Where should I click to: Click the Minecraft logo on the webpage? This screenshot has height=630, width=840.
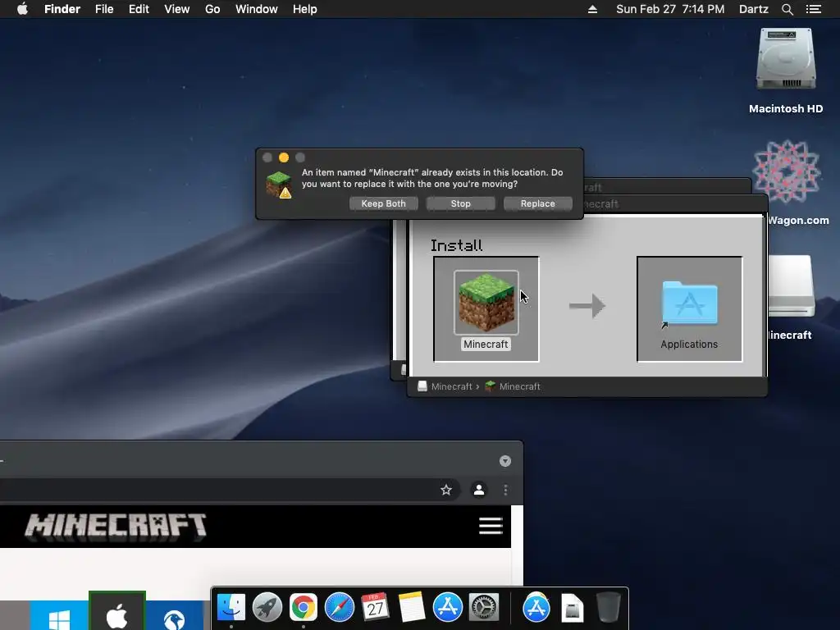pos(116,526)
